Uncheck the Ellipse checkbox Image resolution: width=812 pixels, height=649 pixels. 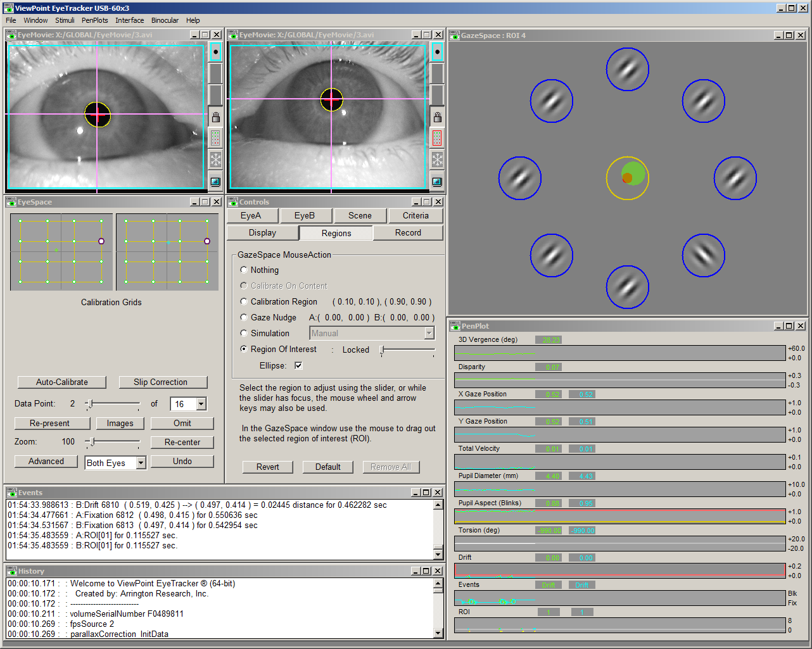pos(300,365)
